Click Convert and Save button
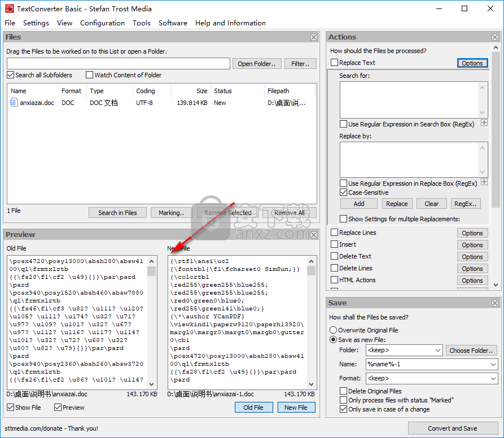The height and width of the screenshot is (438, 504). coord(453,428)
